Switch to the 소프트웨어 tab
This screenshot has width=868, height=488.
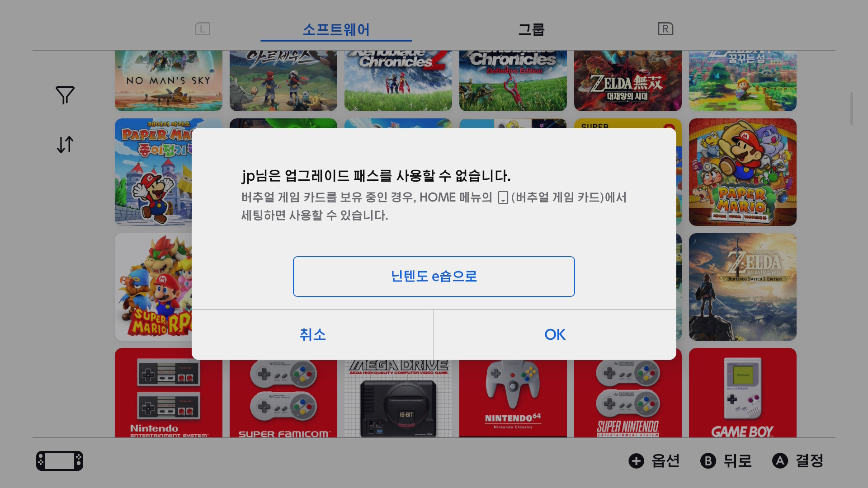[336, 30]
